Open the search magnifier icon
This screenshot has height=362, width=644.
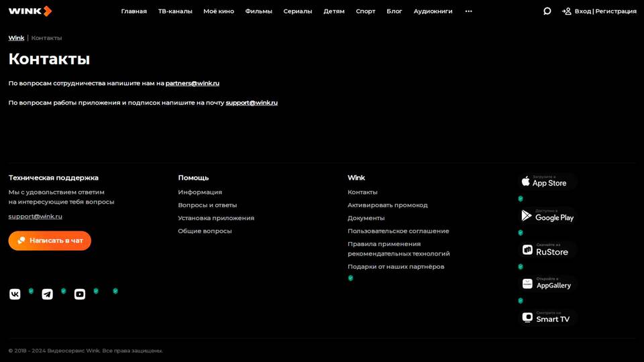pos(547,11)
